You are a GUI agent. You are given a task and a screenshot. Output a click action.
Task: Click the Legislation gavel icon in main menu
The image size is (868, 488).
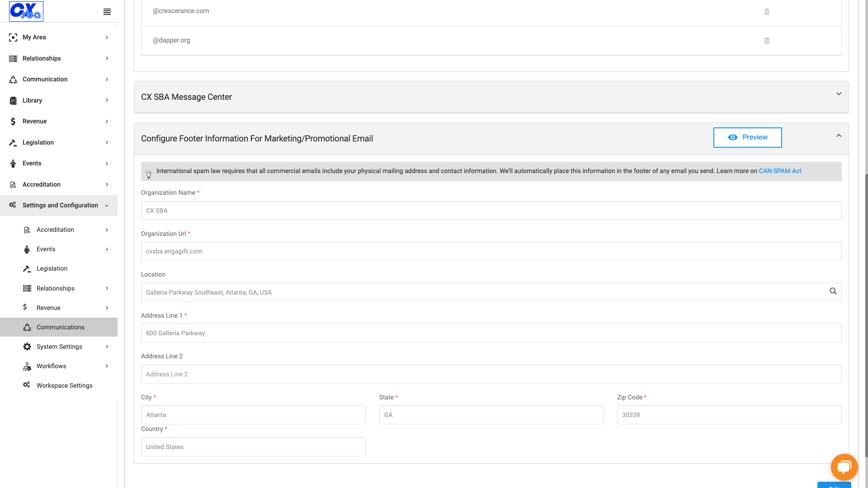click(13, 143)
